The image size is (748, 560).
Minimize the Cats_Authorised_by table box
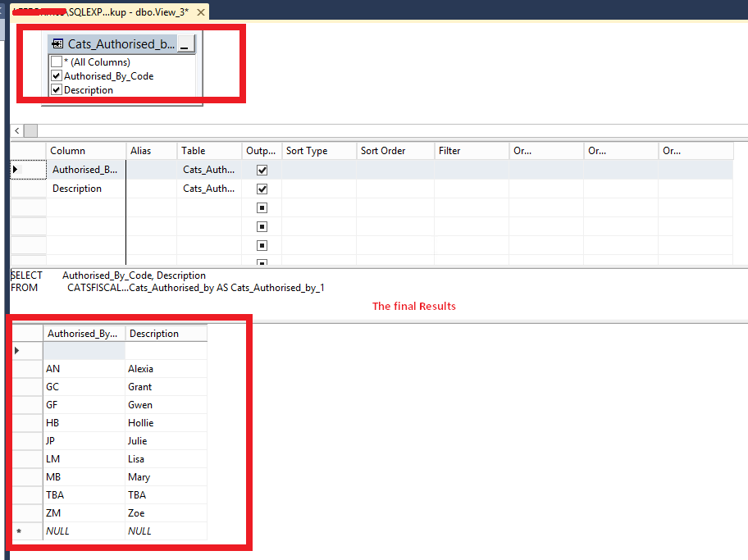pos(185,45)
